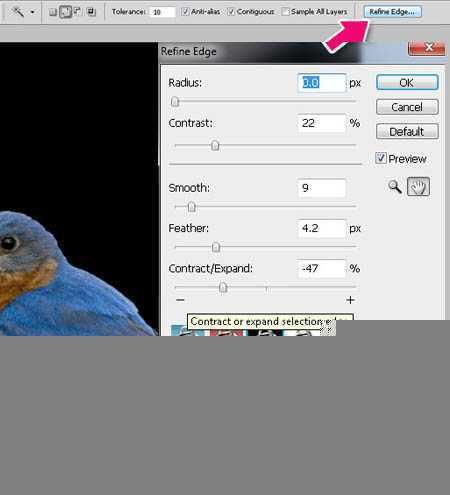Click the Smooth value field
The image size is (450, 495).
click(x=322, y=188)
